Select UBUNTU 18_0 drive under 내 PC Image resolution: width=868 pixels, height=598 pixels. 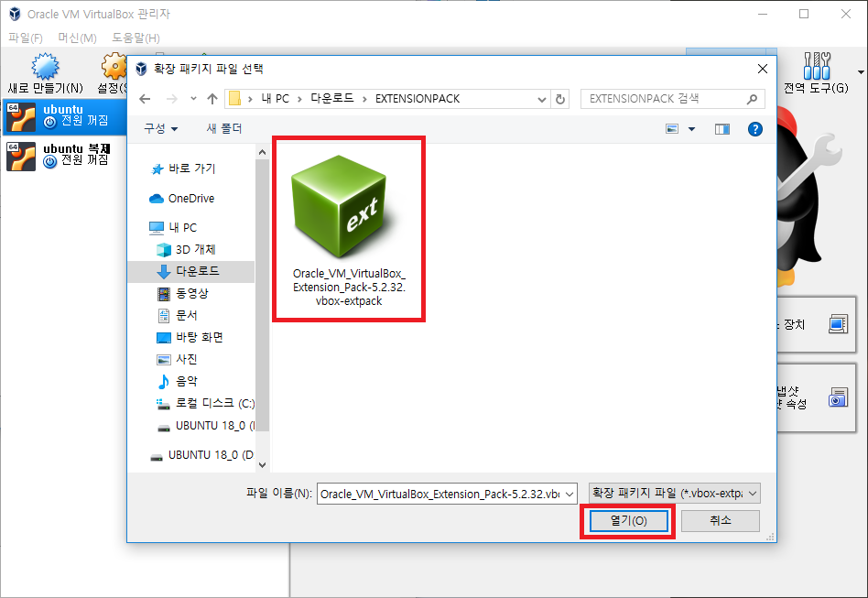(x=205, y=426)
